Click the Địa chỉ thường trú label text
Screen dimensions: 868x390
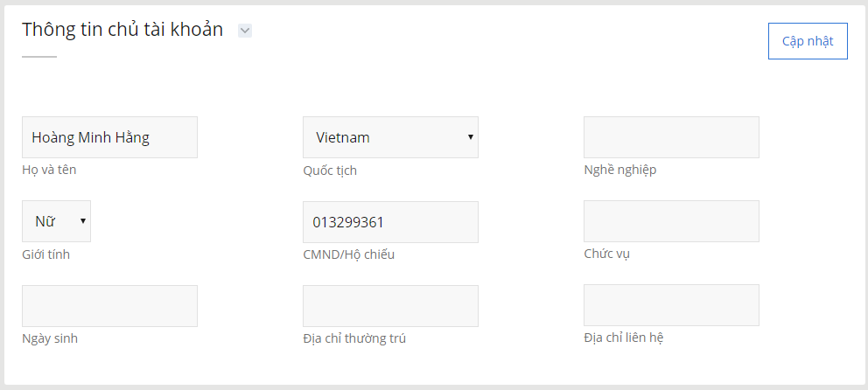click(354, 338)
